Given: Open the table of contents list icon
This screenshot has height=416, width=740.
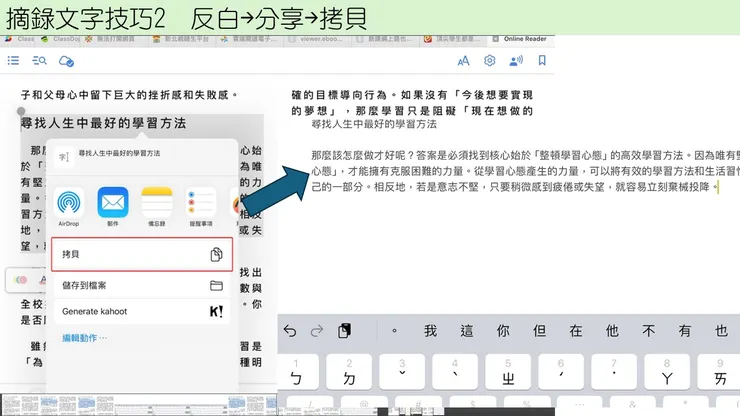Looking at the screenshot, I should (x=13, y=60).
